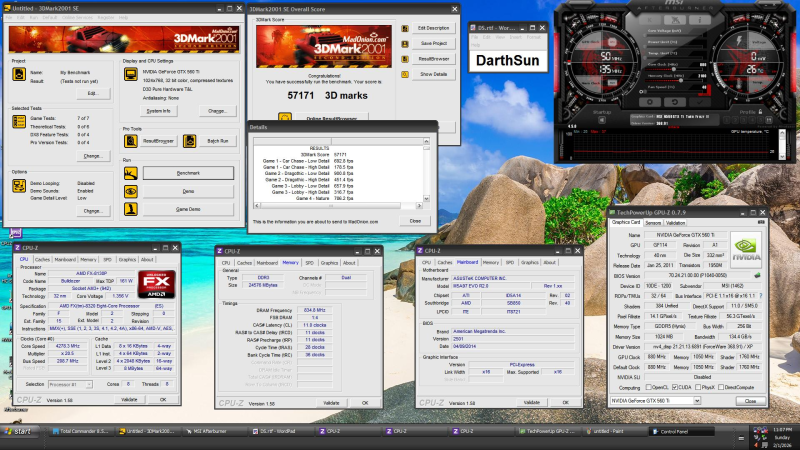
Task: Click the icon beside ResultBrowser in score window
Action: pyautogui.click(x=405, y=59)
